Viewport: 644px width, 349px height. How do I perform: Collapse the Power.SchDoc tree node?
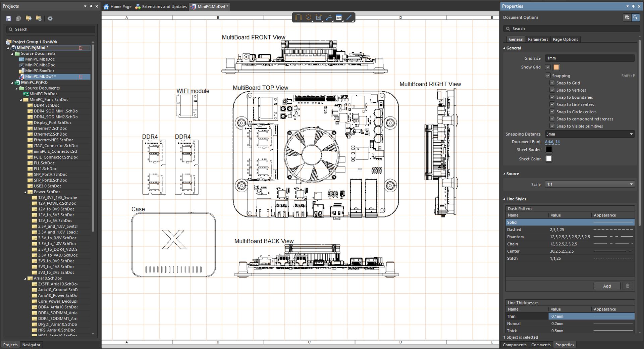tap(25, 192)
